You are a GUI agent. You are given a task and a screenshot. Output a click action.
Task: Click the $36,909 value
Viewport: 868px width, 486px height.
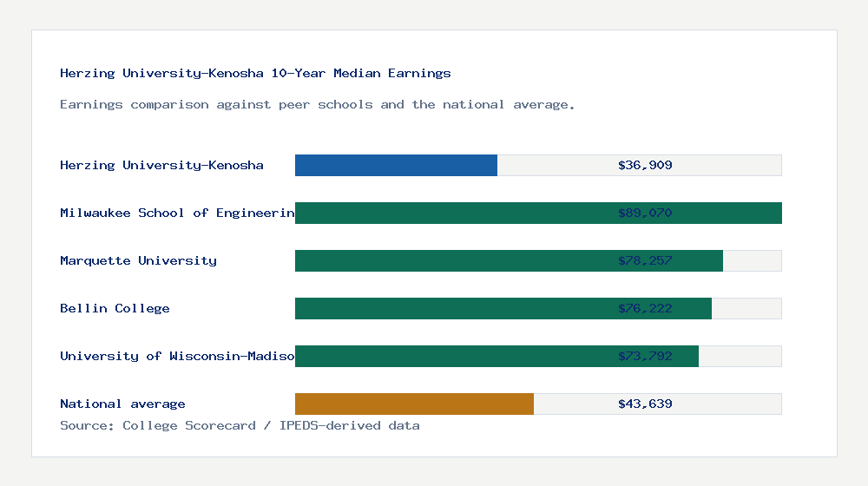point(645,165)
